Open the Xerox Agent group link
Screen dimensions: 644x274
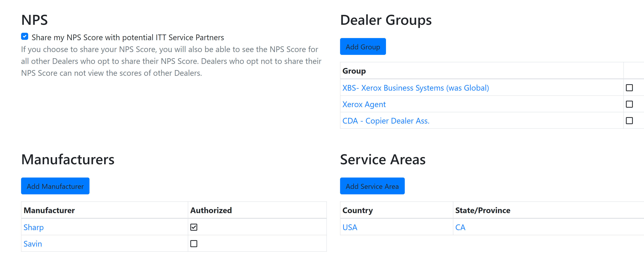click(x=364, y=104)
